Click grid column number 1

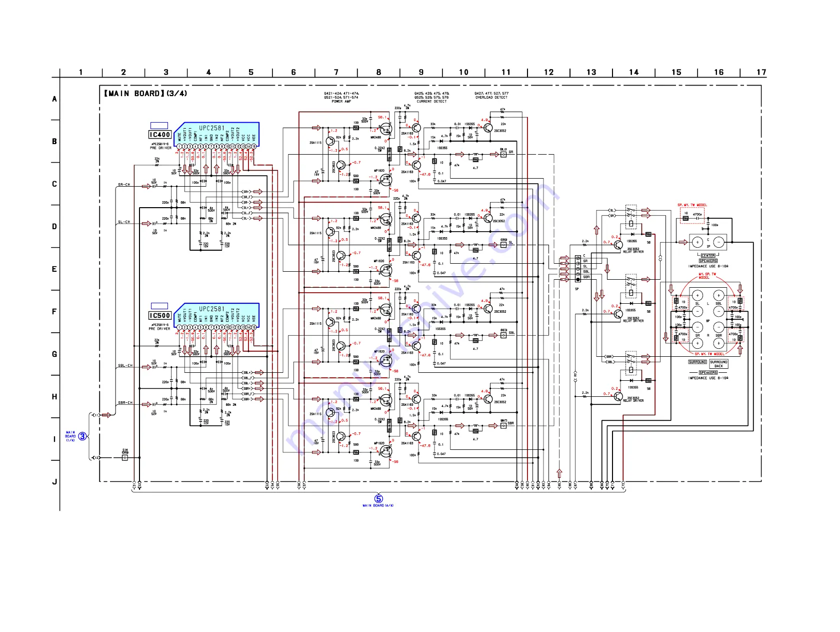pyautogui.click(x=81, y=72)
